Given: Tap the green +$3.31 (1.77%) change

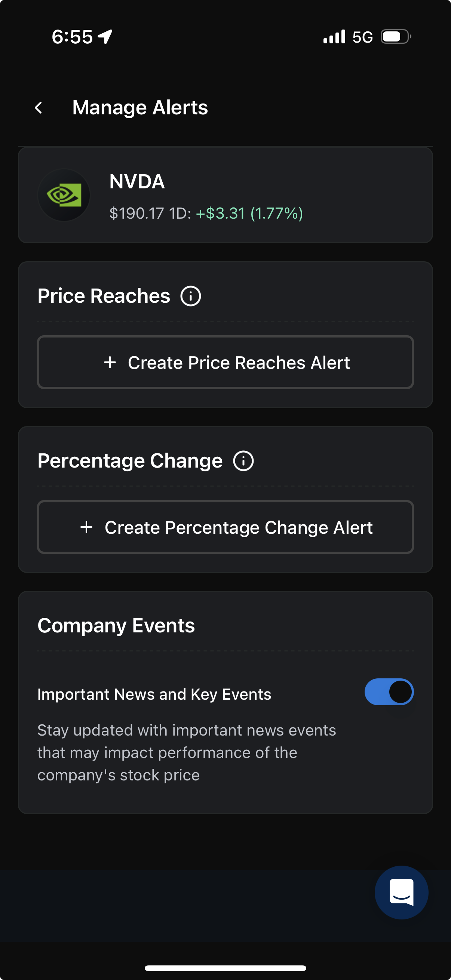Looking at the screenshot, I should (x=249, y=213).
